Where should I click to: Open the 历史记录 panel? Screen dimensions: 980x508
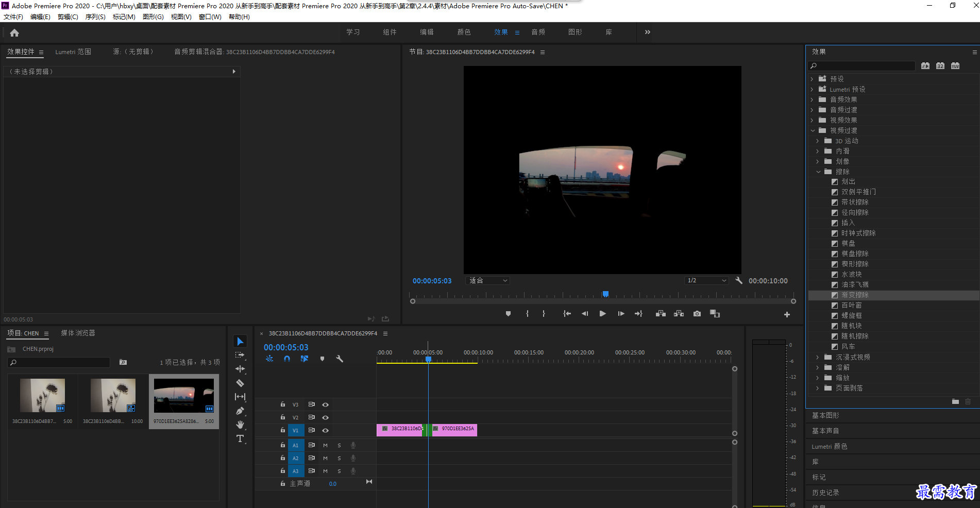click(825, 493)
